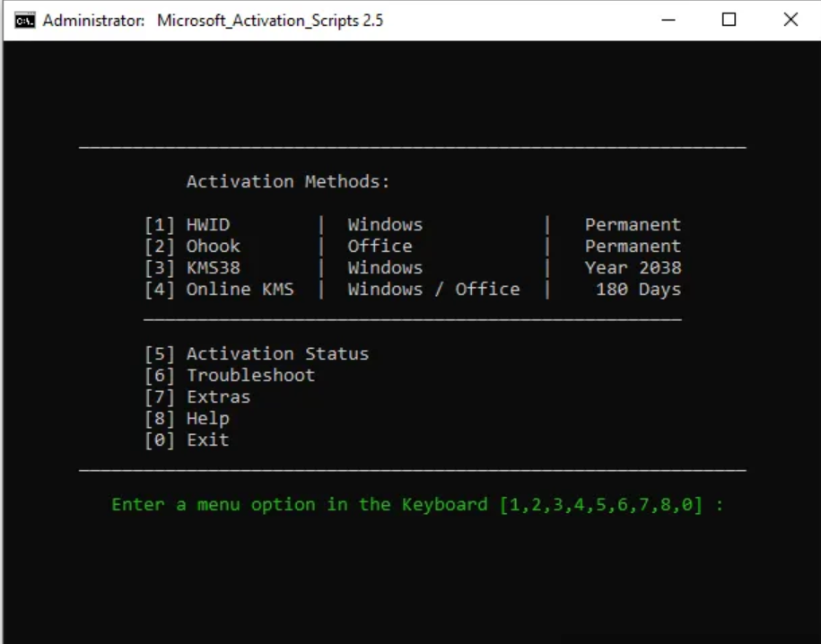Open the [5] Activation Status item
Image resolution: width=821 pixels, height=644 pixels.
pos(257,354)
